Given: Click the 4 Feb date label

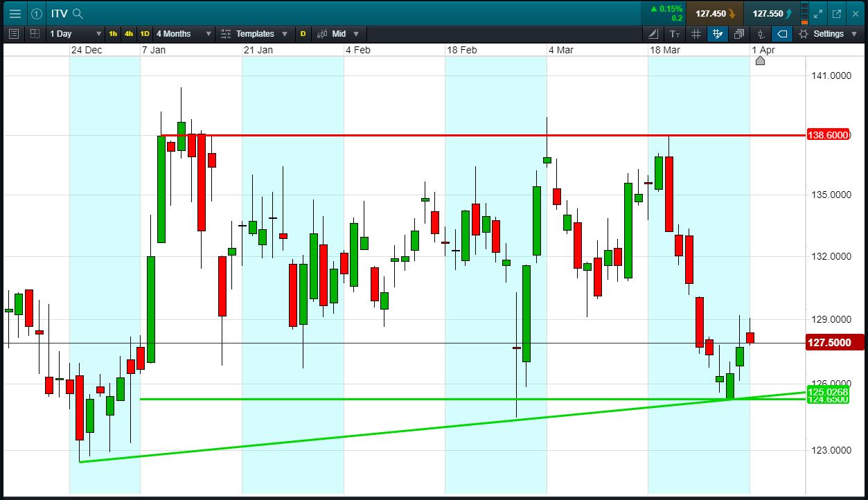Looking at the screenshot, I should pos(358,50).
